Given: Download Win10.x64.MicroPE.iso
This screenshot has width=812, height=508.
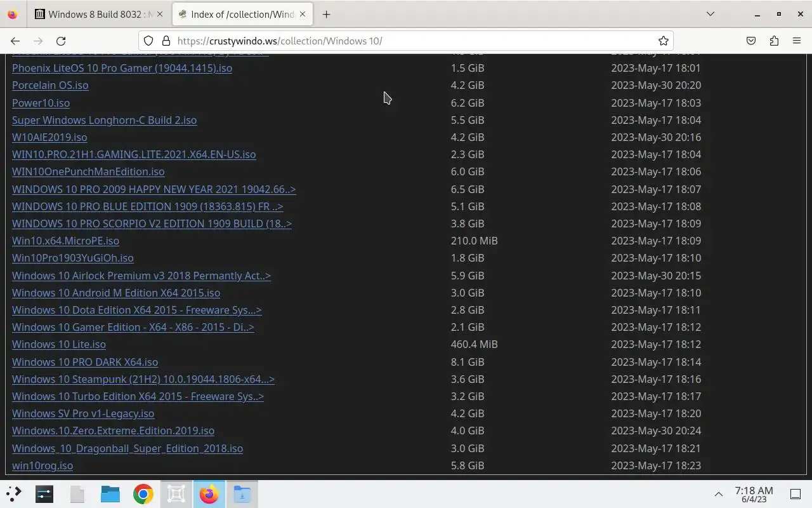Looking at the screenshot, I should (x=65, y=241).
